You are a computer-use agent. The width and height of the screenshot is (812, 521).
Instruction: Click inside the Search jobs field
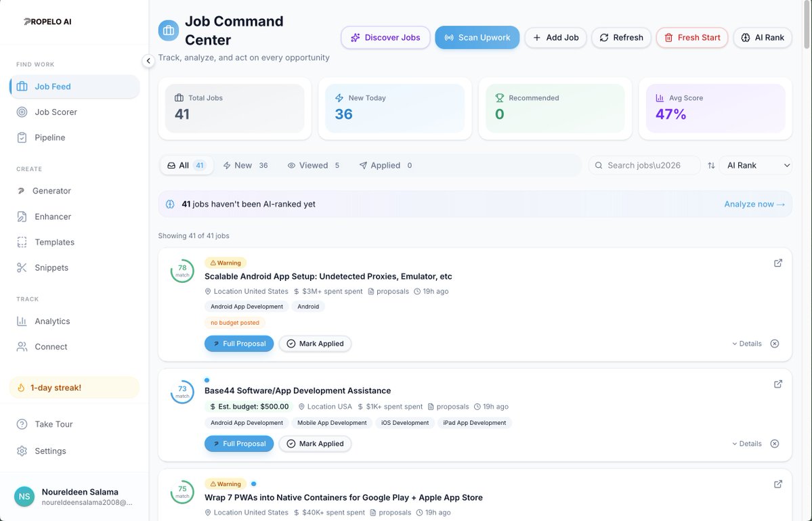[x=643, y=164]
